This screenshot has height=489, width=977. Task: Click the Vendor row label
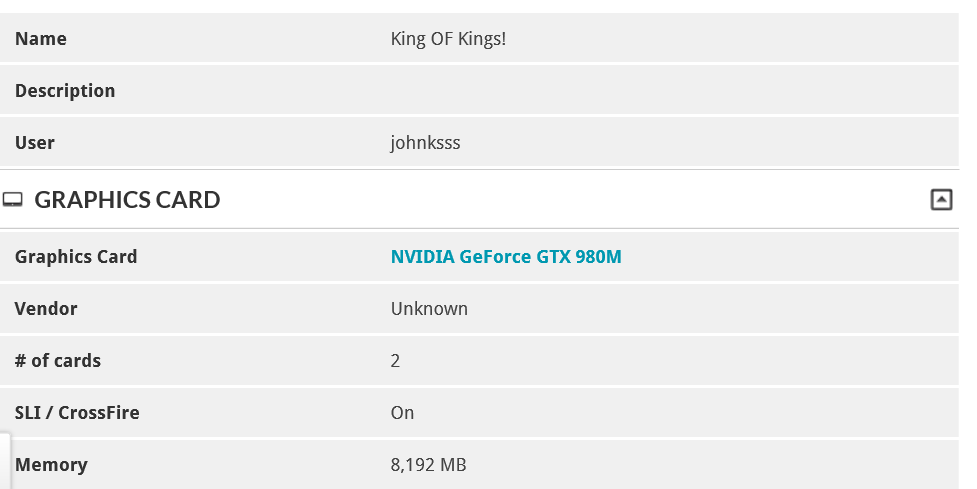coord(46,309)
